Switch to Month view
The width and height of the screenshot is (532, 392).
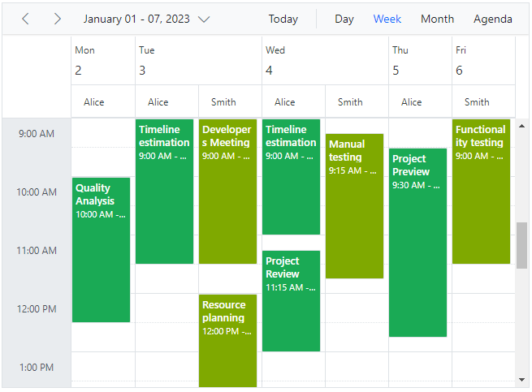437,19
